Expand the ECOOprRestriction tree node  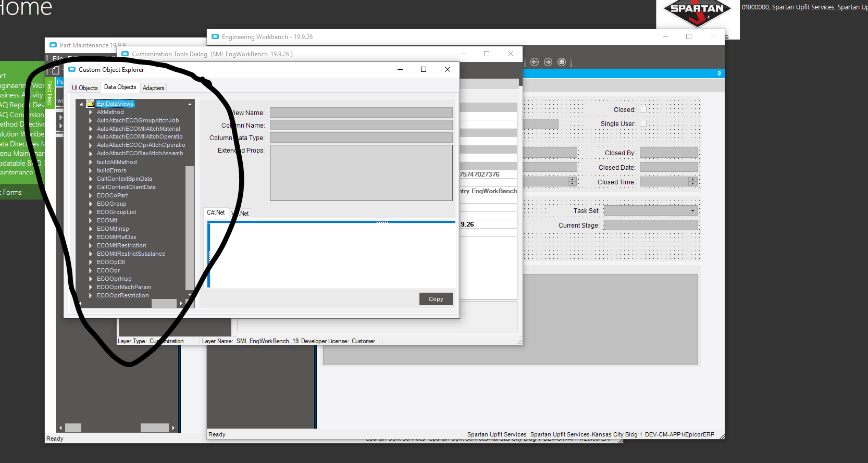point(91,296)
